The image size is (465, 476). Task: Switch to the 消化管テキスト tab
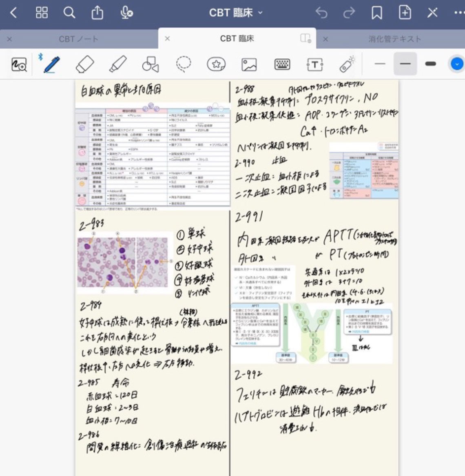[x=394, y=39]
